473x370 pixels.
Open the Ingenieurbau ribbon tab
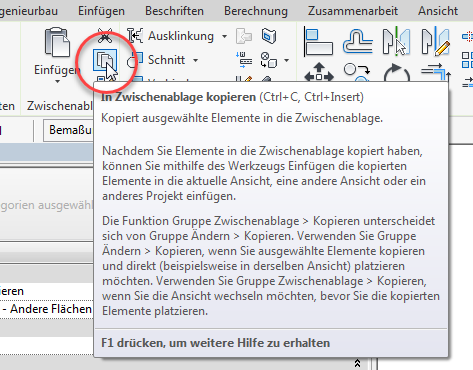pyautogui.click(x=29, y=11)
